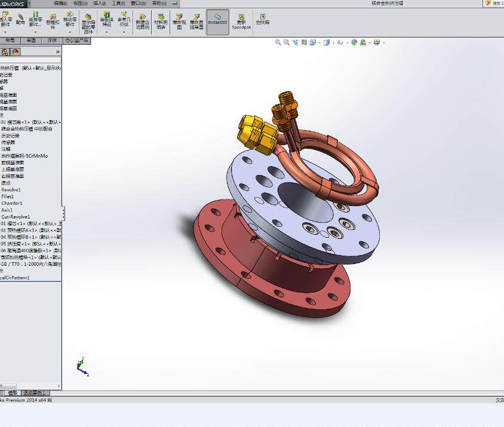Screen dimensions: 504x427
Task: Click the feature tree filter field
Action: click(30, 60)
